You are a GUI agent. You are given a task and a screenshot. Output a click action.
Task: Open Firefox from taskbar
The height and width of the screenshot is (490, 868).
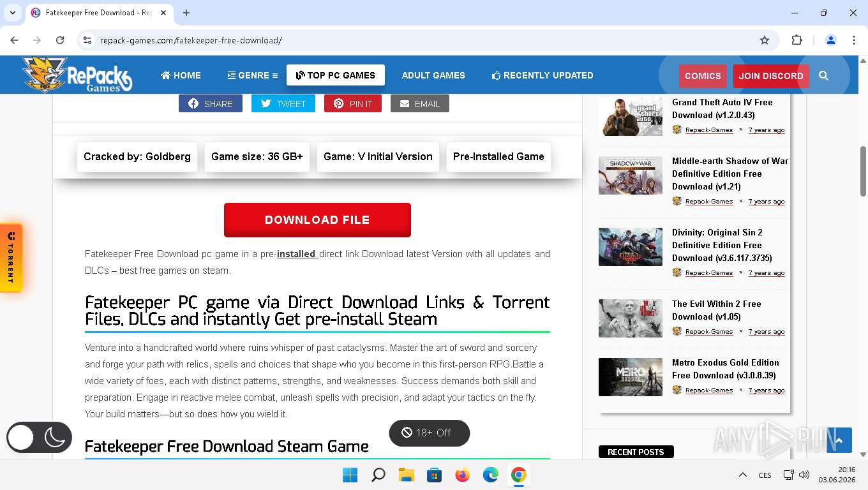pos(463,475)
